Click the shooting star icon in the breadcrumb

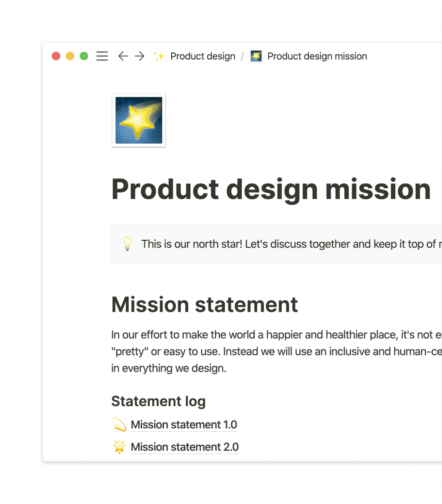256,56
